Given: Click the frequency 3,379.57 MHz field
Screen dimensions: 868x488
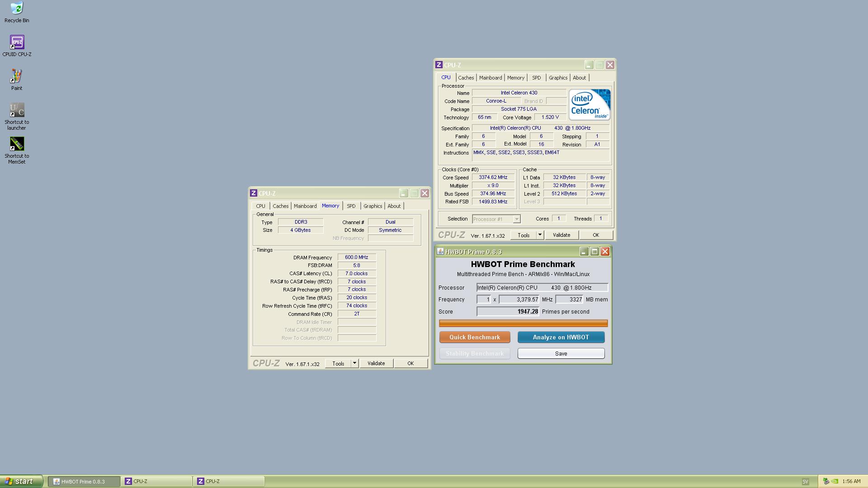Looking at the screenshot, I should click(x=519, y=299).
